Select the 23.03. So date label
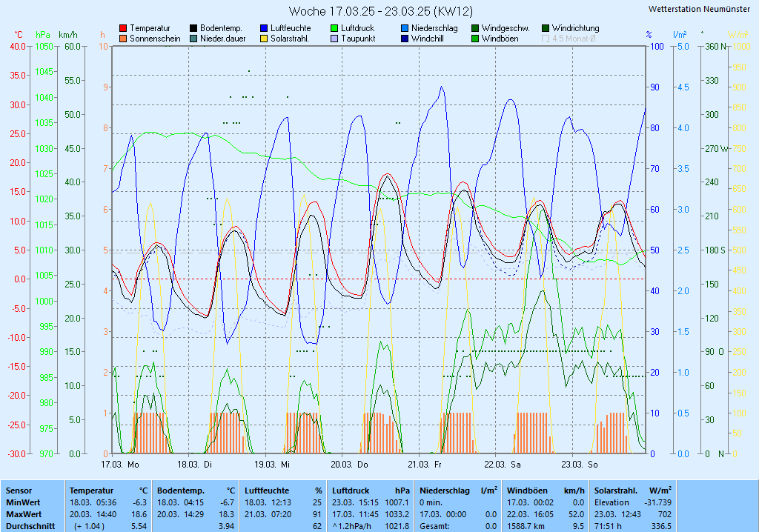 [x=580, y=465]
